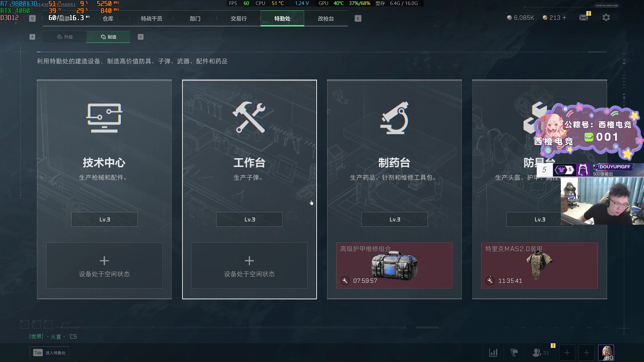Click the 工作台 hammer and wrench icon
Screen dimensions: 644x362
(249, 117)
